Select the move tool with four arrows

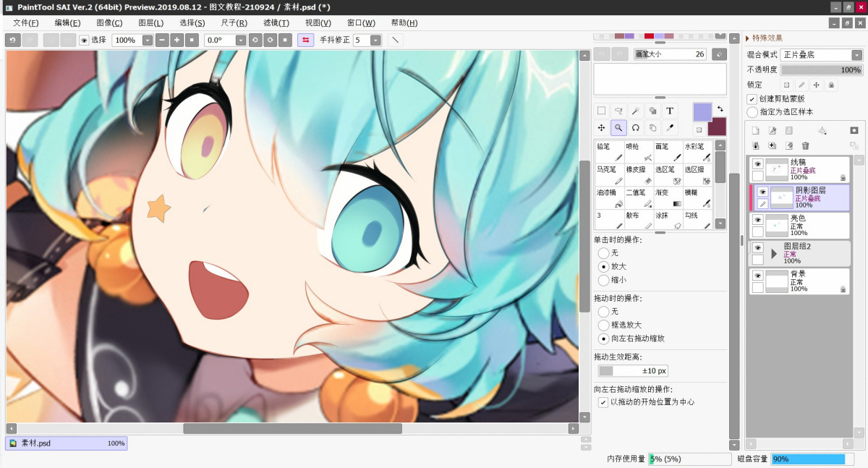tap(602, 128)
